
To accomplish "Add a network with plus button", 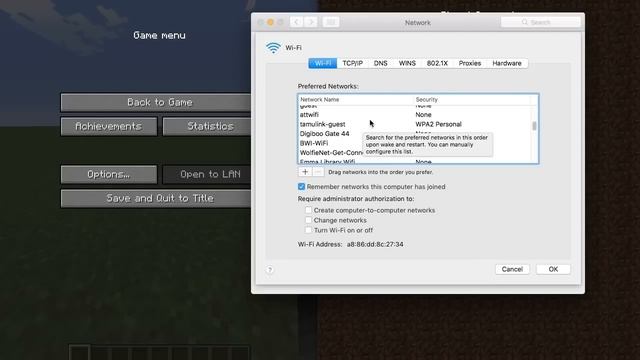I will [305, 172].
